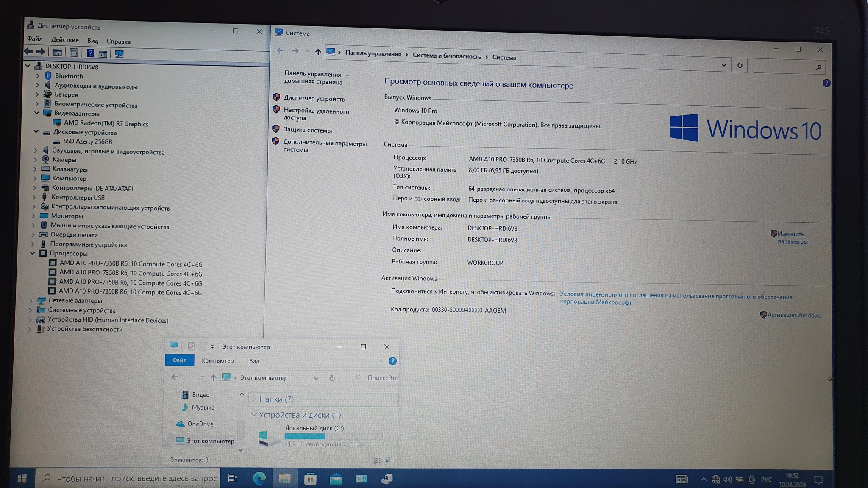Open the Действие menu in Device Manager

(x=65, y=40)
